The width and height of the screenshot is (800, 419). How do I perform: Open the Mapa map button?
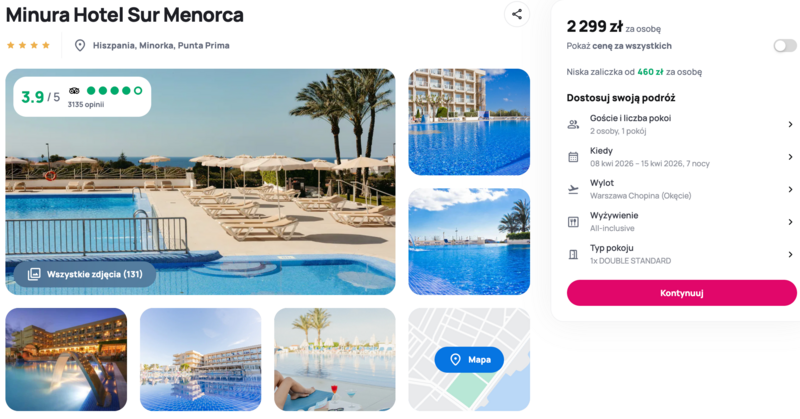[x=469, y=360]
